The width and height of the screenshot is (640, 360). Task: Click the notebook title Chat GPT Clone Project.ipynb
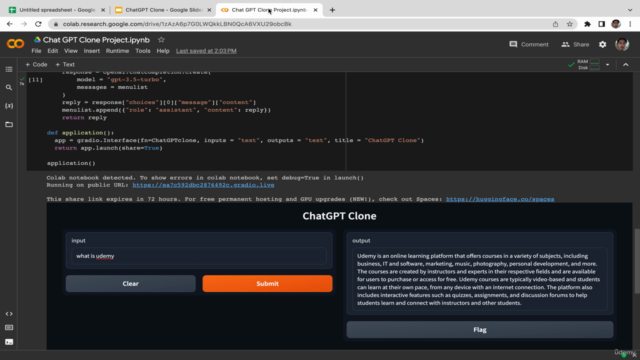click(x=96, y=40)
